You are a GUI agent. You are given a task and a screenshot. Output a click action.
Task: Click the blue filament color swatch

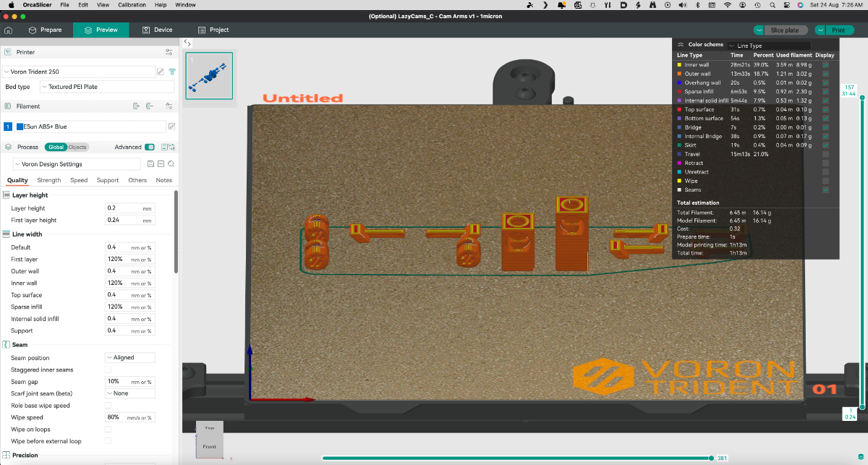tap(20, 127)
